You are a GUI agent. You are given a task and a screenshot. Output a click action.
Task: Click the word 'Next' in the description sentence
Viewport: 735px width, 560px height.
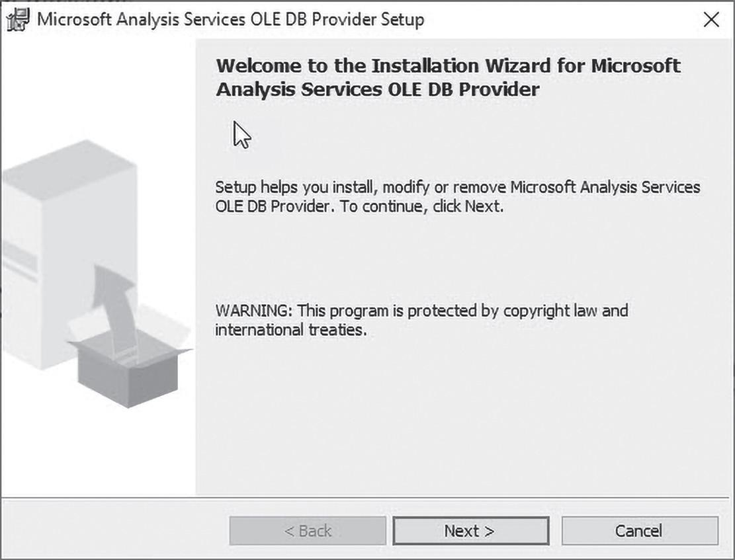click(x=482, y=206)
